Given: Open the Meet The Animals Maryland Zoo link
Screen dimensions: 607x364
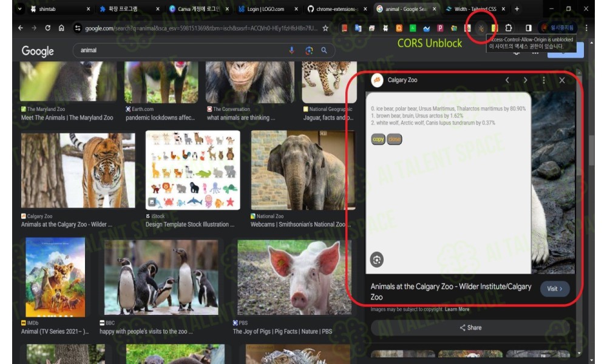Looking at the screenshot, I should 67,118.
